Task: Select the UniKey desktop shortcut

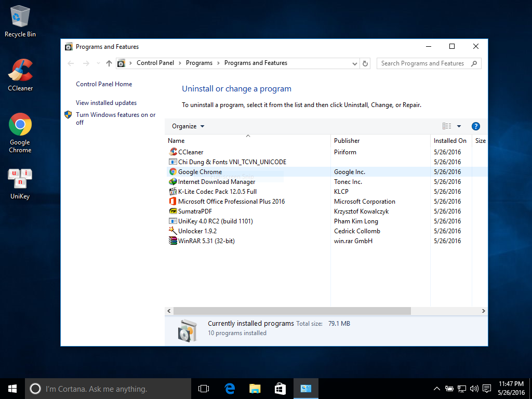Action: (20, 183)
